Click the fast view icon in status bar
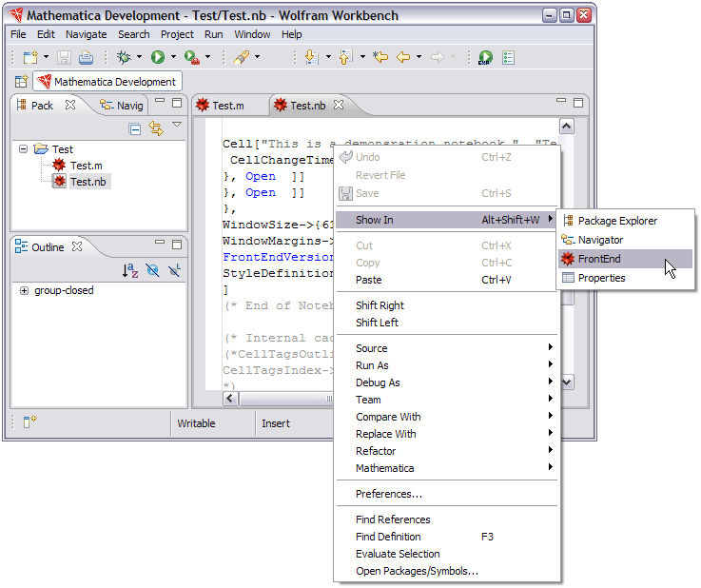Image resolution: width=701 pixels, height=588 pixels. click(x=29, y=421)
